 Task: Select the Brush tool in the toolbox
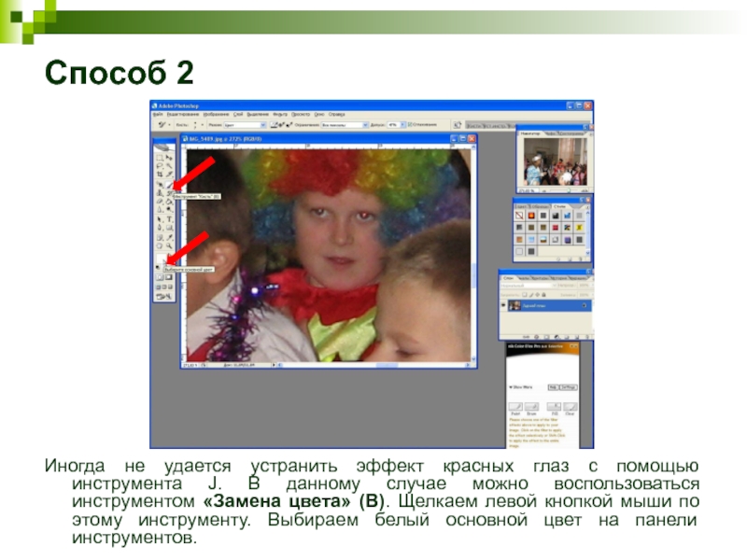click(x=169, y=187)
